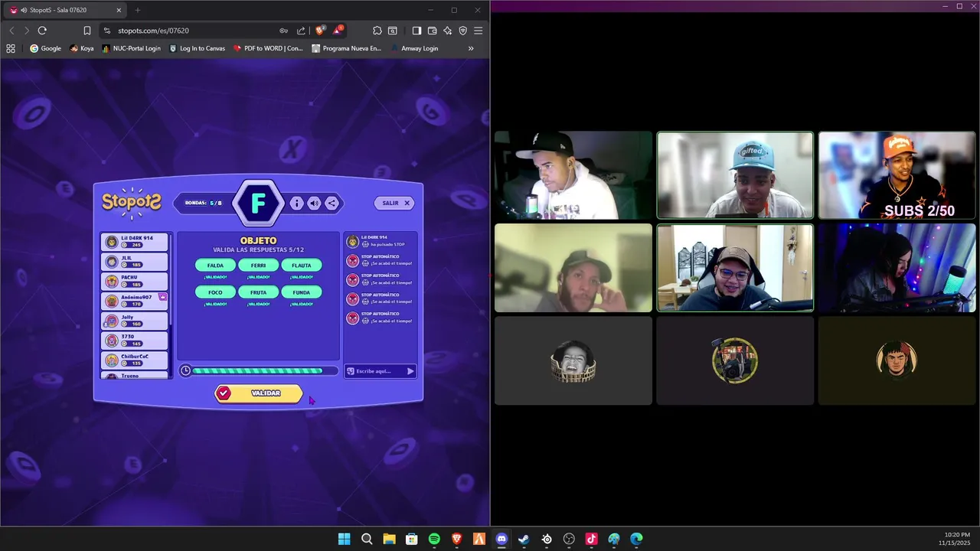
Task: Confirm answers with VALIDAR button
Action: click(x=259, y=393)
